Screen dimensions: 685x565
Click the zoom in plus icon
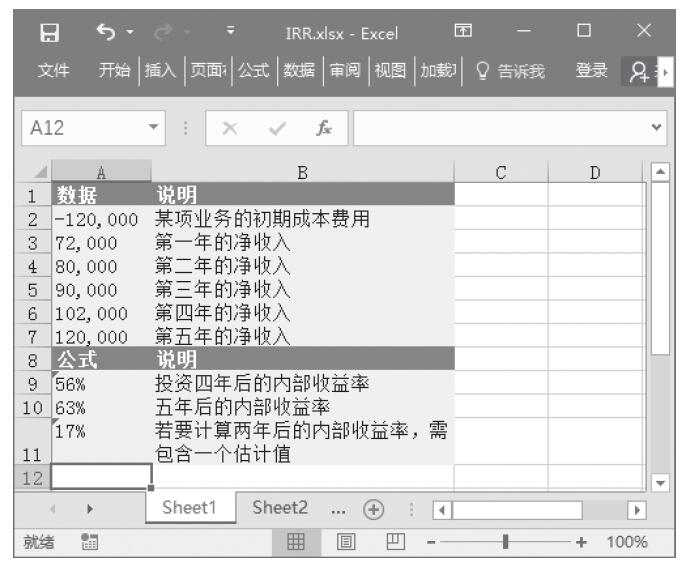click(x=579, y=543)
